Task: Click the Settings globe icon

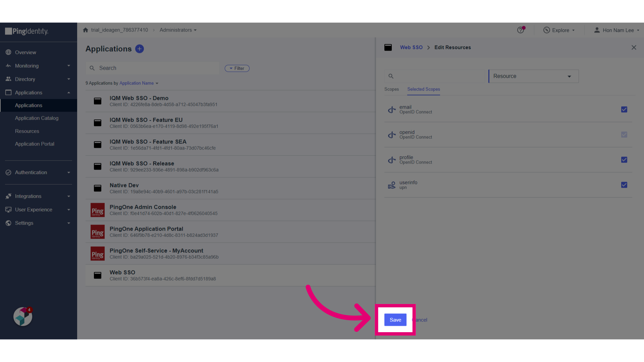Action: pyautogui.click(x=8, y=223)
